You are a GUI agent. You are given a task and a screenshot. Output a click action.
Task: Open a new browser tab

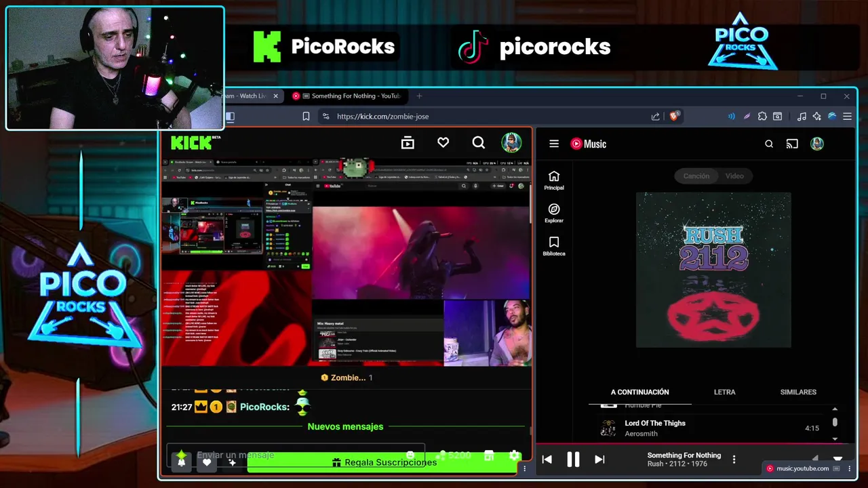pyautogui.click(x=419, y=96)
